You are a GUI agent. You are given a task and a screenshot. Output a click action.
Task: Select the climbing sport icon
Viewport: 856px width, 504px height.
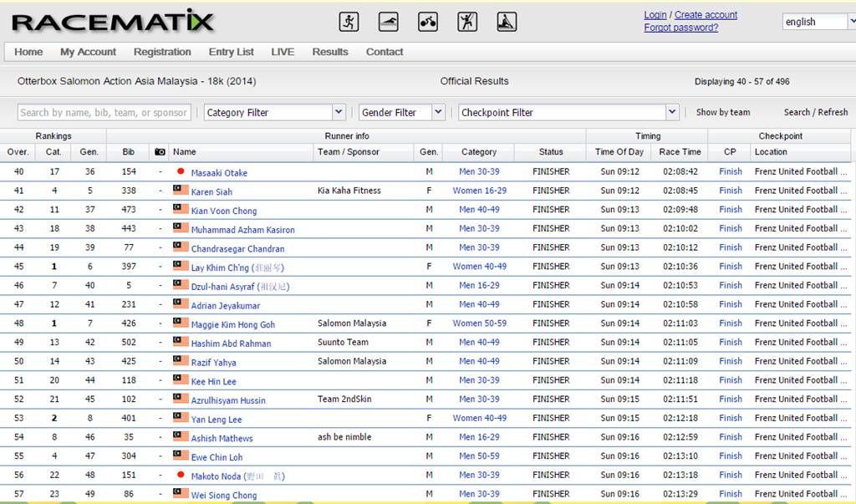pyautogui.click(x=467, y=22)
